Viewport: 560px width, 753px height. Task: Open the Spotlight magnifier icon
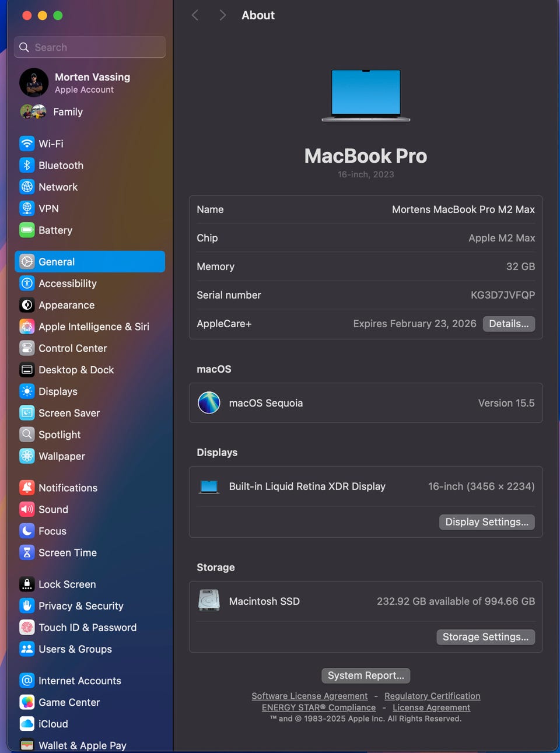tap(27, 435)
